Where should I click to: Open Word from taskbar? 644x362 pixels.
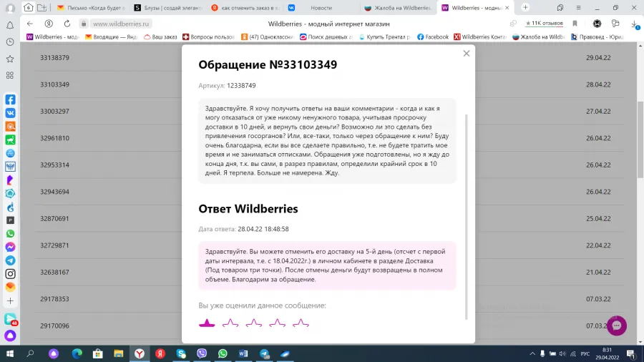pyautogui.click(x=243, y=353)
